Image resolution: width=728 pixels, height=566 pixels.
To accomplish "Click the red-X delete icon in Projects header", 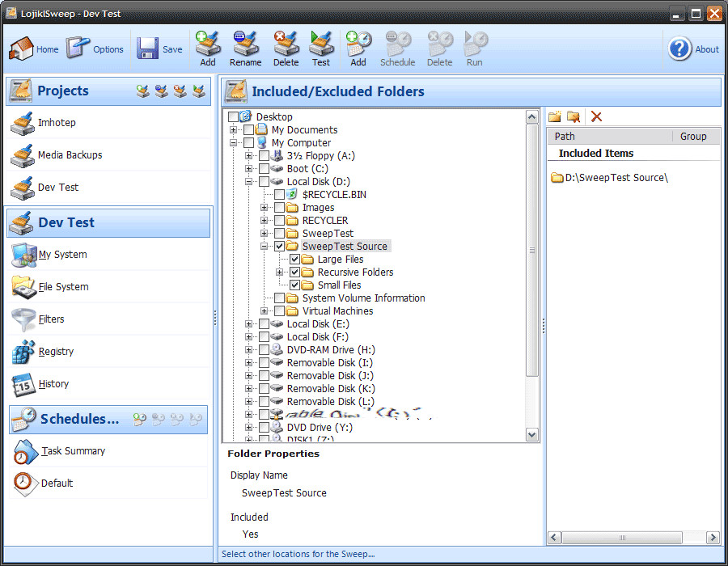I will (x=180, y=91).
